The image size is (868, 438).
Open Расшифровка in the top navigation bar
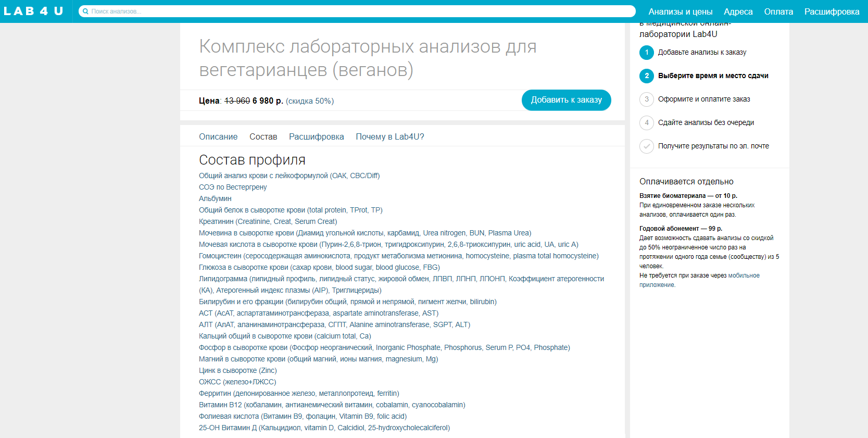(x=832, y=11)
